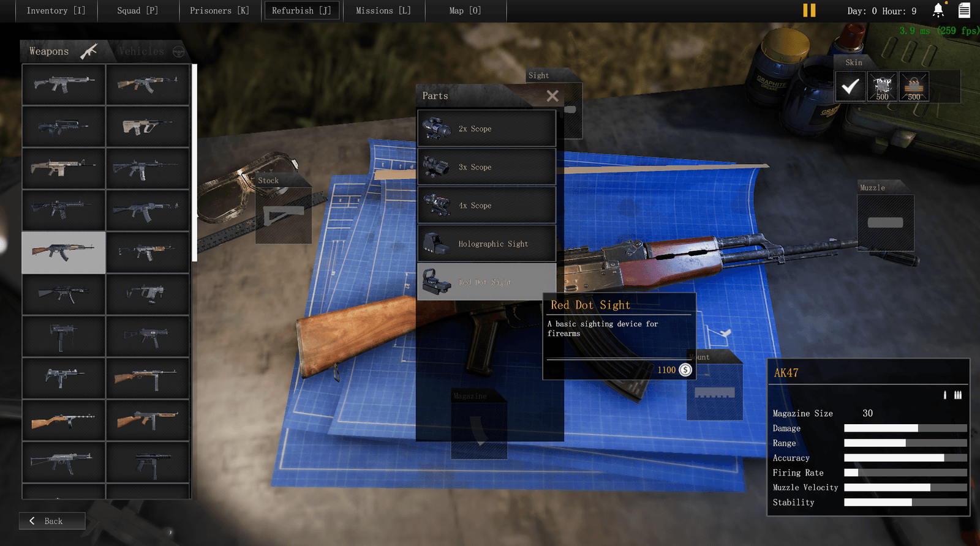Pick the highlighted Red Dot Sight part
The height and width of the screenshot is (546, 980).
pyautogui.click(x=486, y=282)
